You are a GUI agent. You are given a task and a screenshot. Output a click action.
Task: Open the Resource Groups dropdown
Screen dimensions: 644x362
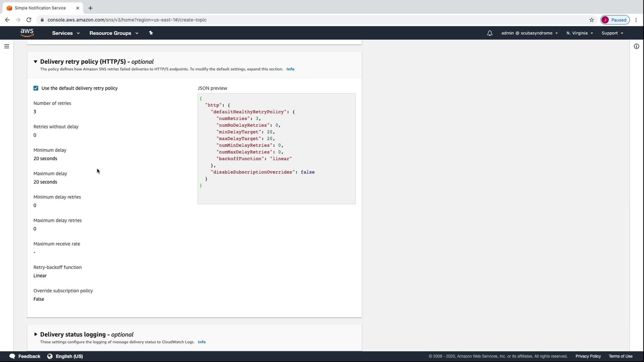(x=114, y=33)
